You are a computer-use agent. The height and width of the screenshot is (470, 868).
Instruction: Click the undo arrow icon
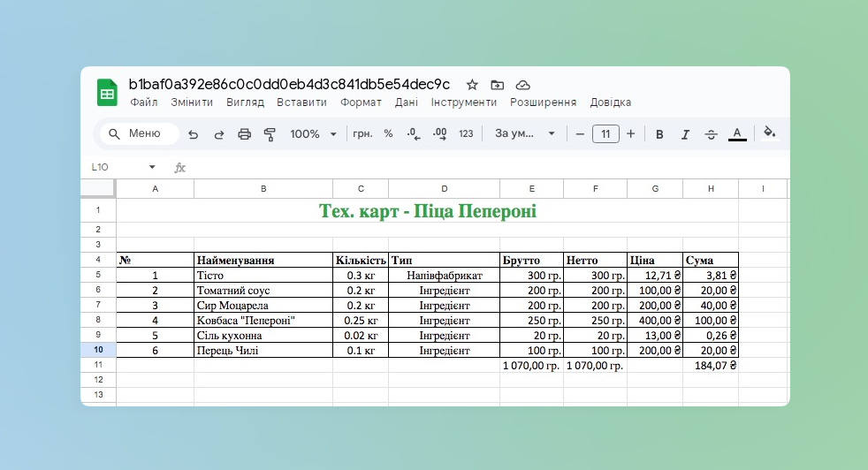coord(193,134)
